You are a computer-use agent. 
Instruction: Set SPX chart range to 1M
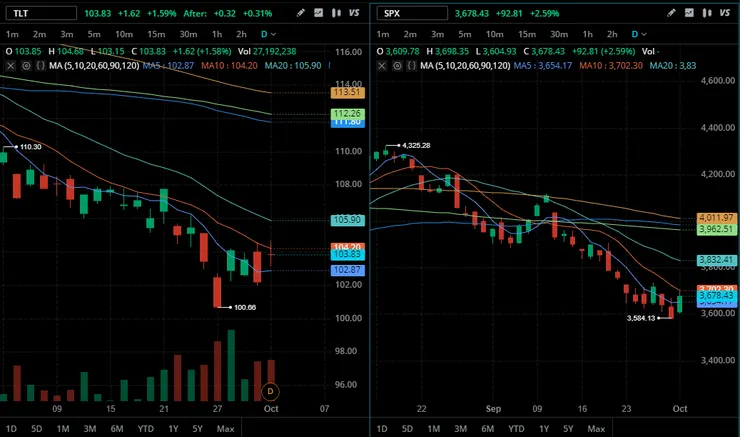coord(434,429)
